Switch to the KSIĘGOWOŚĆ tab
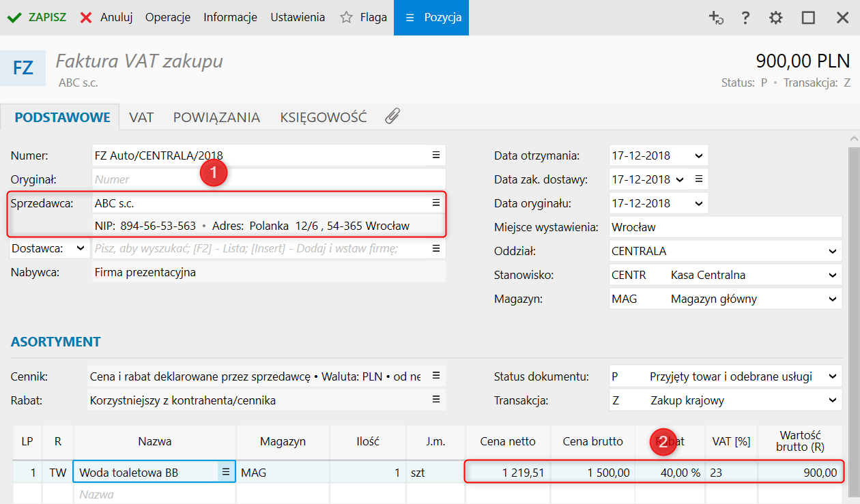Screen dimensions: 860x504 click(323, 117)
